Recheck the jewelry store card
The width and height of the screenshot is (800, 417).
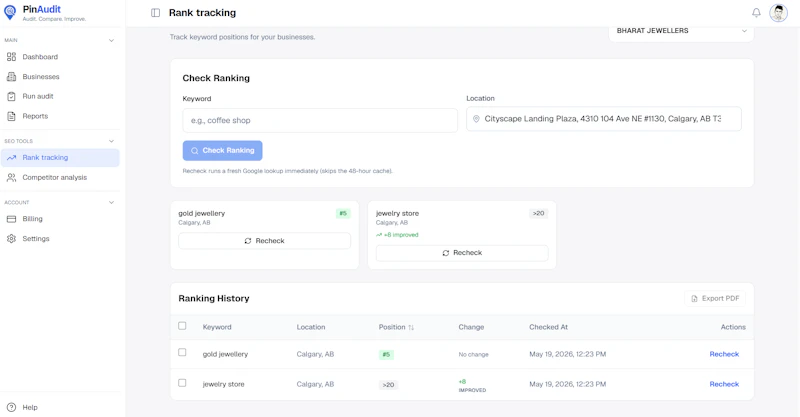click(462, 253)
